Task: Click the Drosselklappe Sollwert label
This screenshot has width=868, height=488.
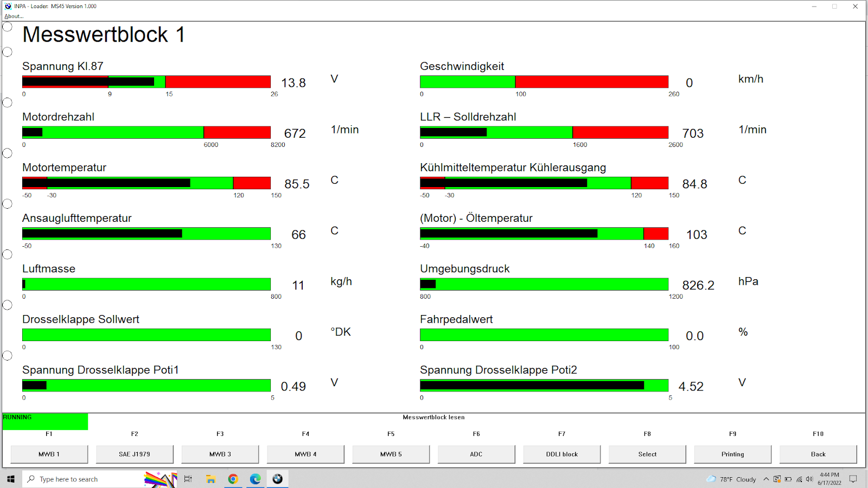Action: (80, 319)
